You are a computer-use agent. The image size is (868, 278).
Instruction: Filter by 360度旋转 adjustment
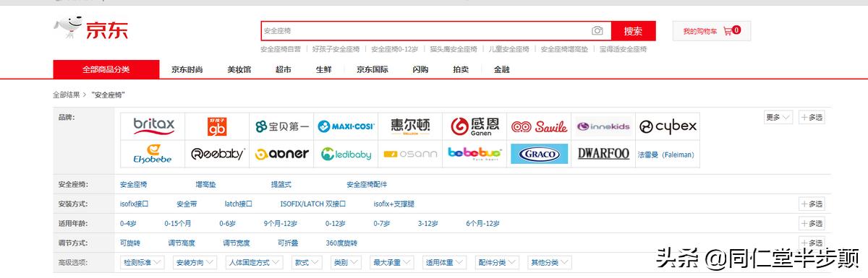pyautogui.click(x=341, y=243)
